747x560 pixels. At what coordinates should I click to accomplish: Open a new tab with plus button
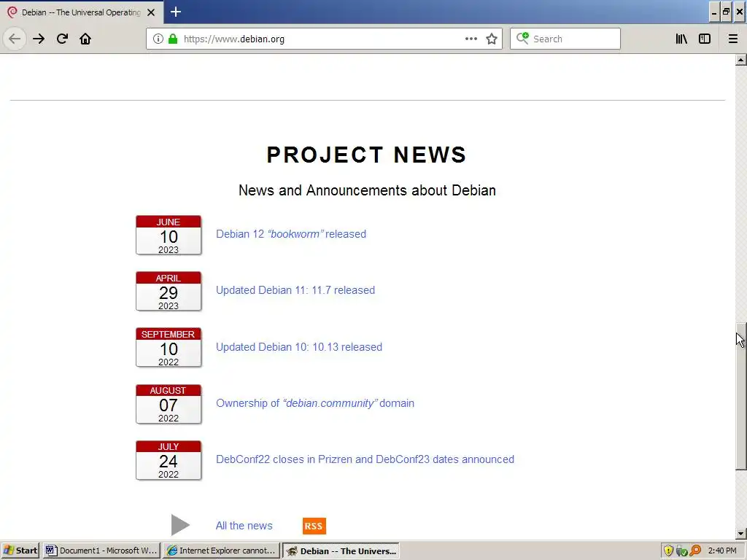pyautogui.click(x=176, y=12)
